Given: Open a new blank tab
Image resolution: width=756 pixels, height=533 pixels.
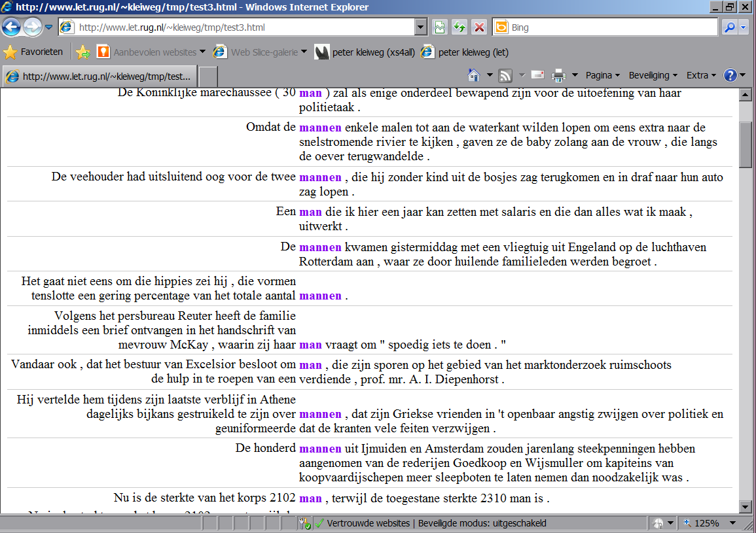Looking at the screenshot, I should point(207,77).
